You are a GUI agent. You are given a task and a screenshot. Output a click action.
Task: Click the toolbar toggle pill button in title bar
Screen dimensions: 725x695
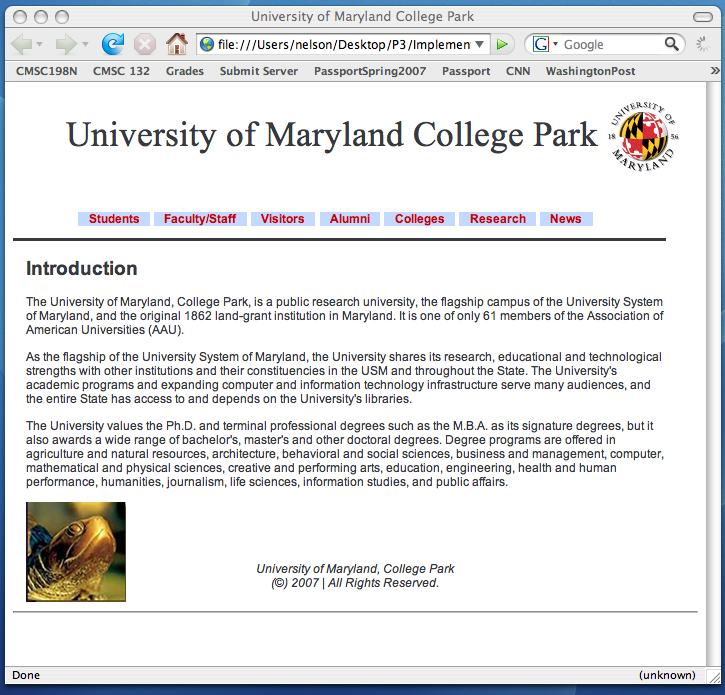tap(703, 17)
